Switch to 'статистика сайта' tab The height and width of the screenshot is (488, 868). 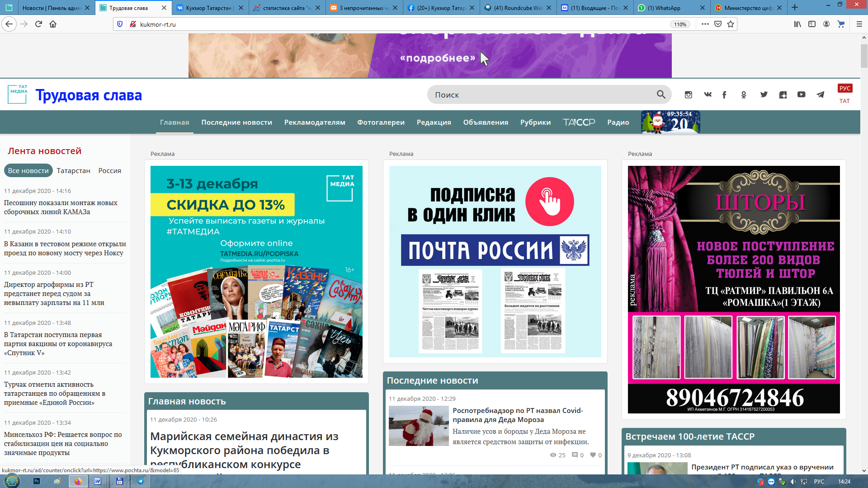pos(287,8)
